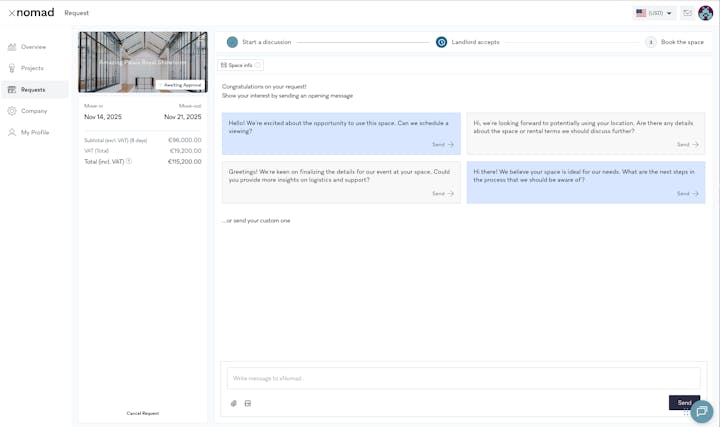Send the 'schedule a viewing' preset message
This screenshot has width=720, height=427.
point(442,144)
